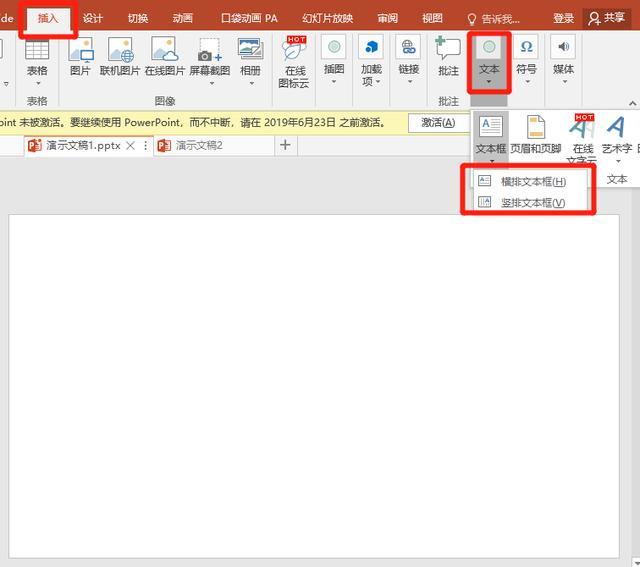The height and width of the screenshot is (567, 640).
Task: Add a new document tab with plus
Action: 285,145
